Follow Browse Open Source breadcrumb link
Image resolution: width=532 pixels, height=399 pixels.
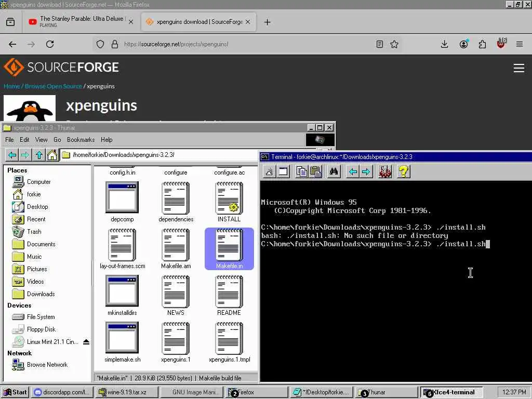54,86
